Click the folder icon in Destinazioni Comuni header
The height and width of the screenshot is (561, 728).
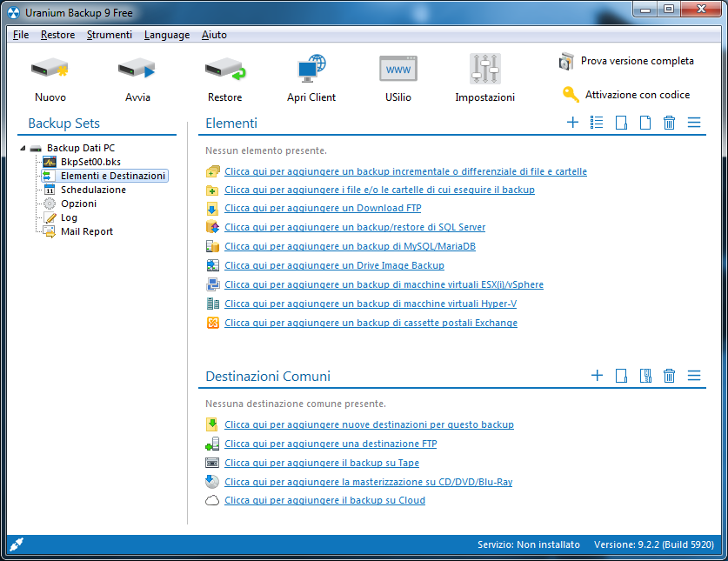click(621, 375)
